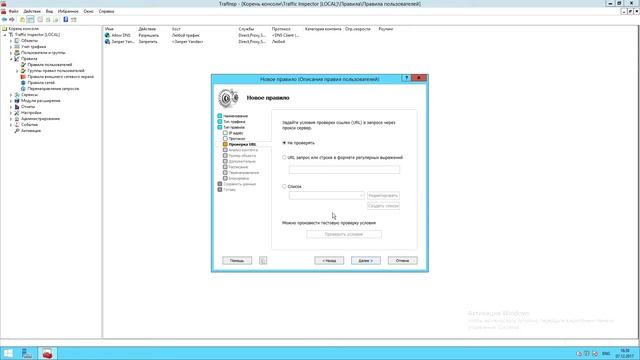Click the "Отмена" button

(x=402, y=260)
